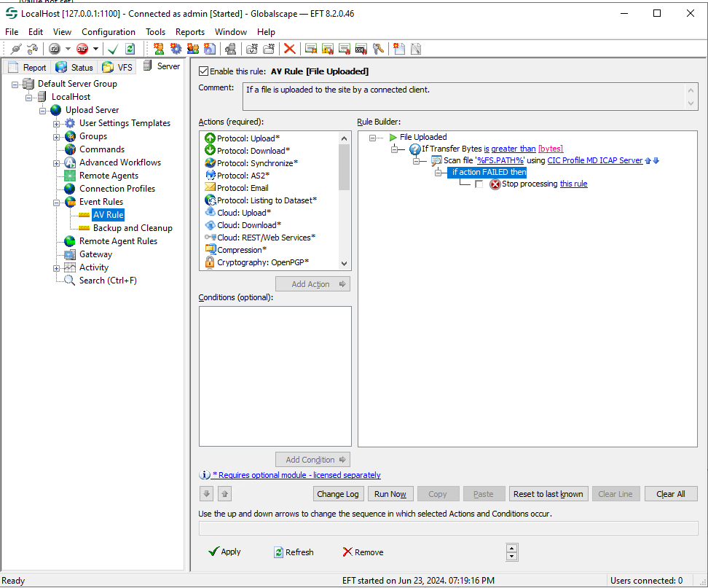The height and width of the screenshot is (588, 708).
Task: Toggle the Enable this rule checkbox
Action: tap(204, 71)
